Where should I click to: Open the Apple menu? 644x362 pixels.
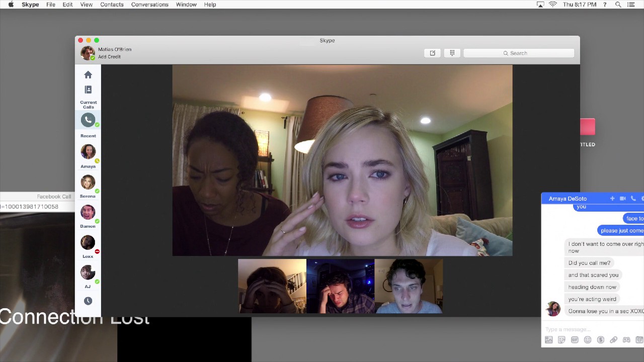pyautogui.click(x=11, y=5)
